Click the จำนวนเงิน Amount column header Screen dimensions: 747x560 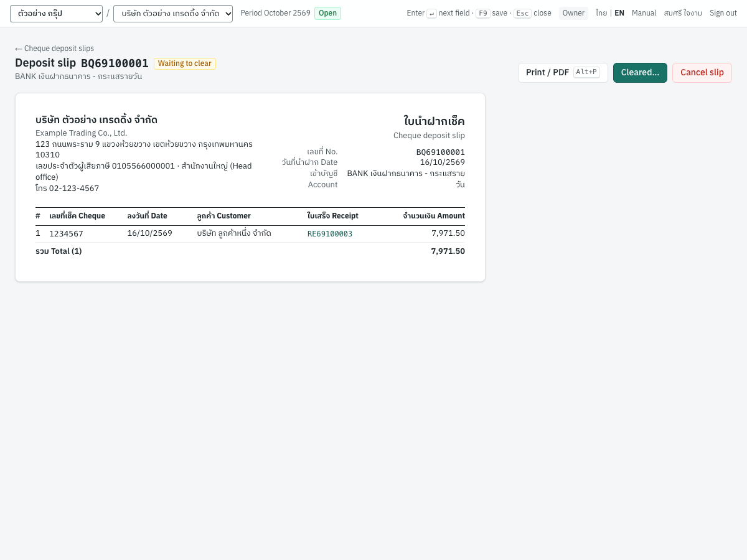434,216
